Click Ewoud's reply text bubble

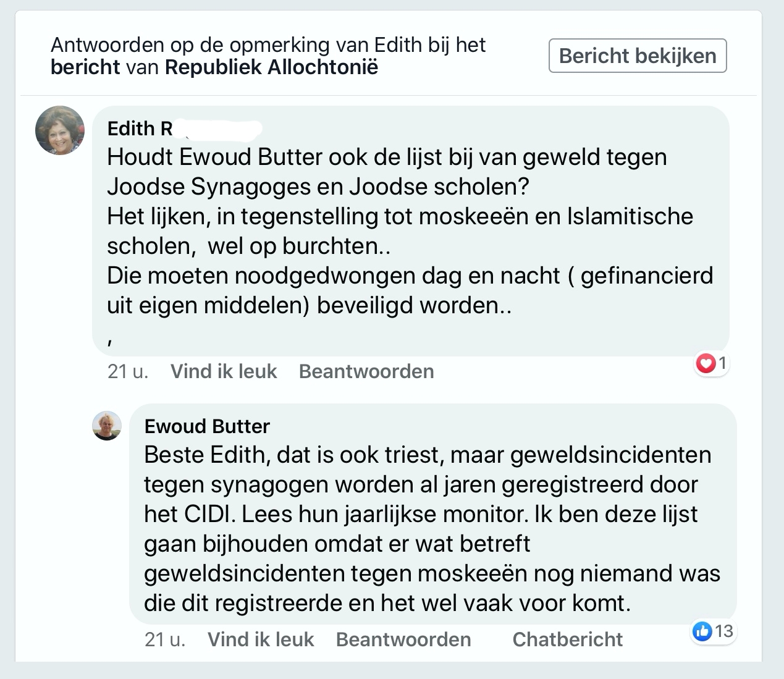[433, 514]
